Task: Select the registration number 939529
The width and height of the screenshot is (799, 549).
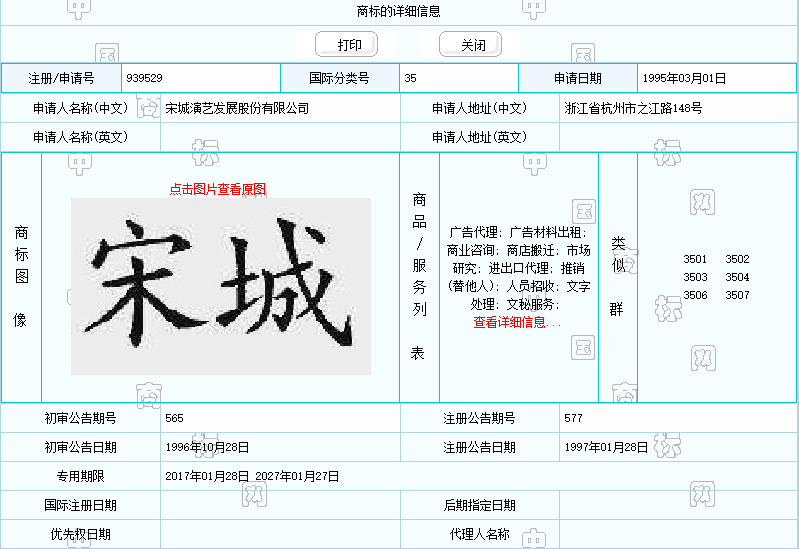Action: (144, 78)
